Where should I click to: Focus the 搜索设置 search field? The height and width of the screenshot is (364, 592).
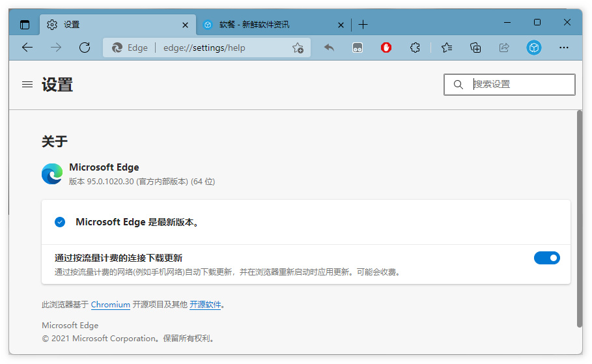pos(509,84)
